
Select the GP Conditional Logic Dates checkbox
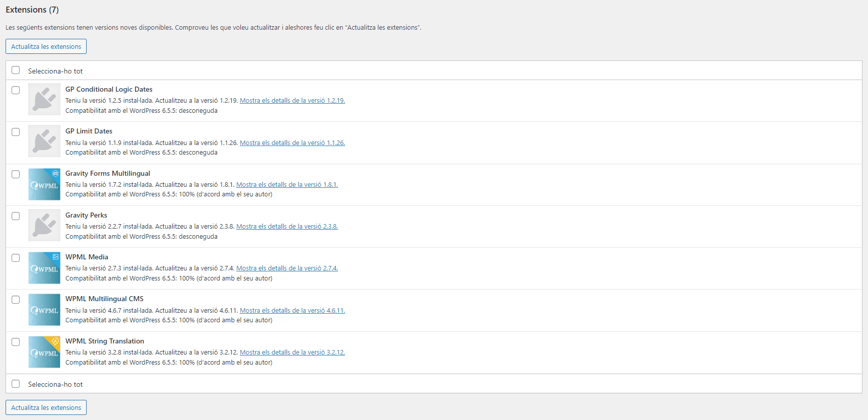(x=16, y=90)
